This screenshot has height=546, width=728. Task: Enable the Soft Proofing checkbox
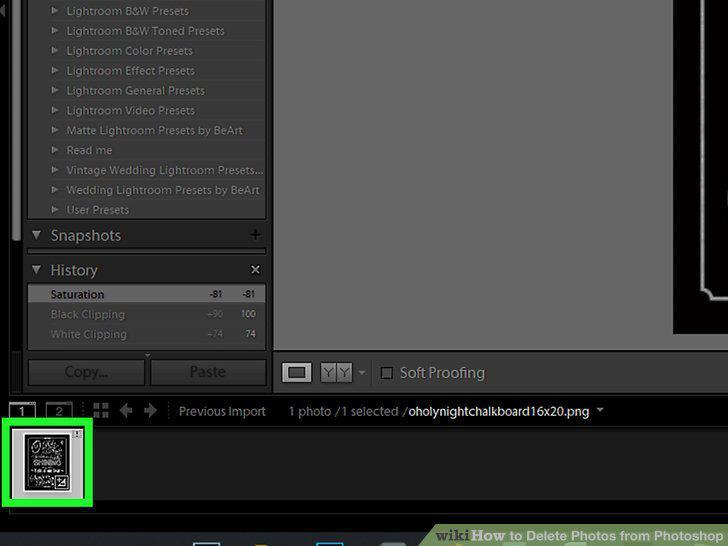click(386, 373)
